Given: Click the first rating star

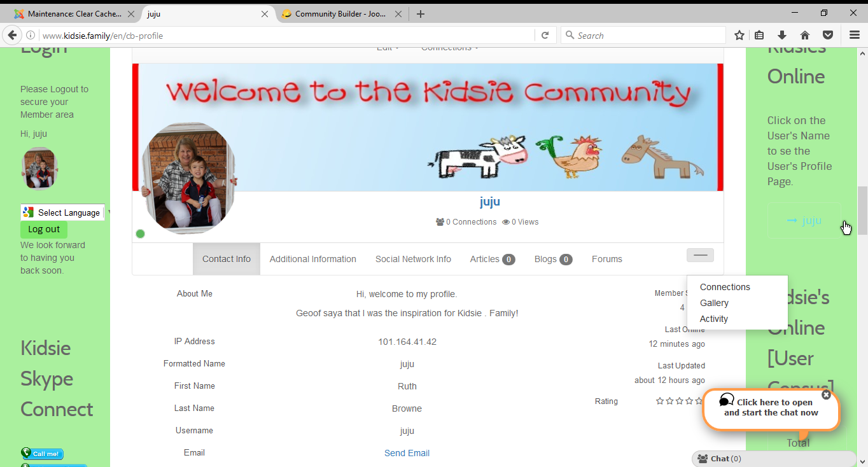Looking at the screenshot, I should (x=660, y=401).
